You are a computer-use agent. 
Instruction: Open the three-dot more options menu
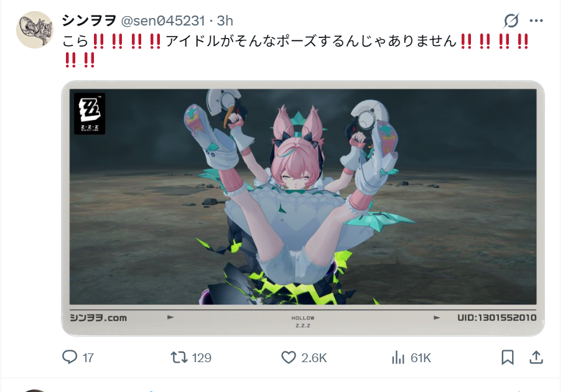536,21
